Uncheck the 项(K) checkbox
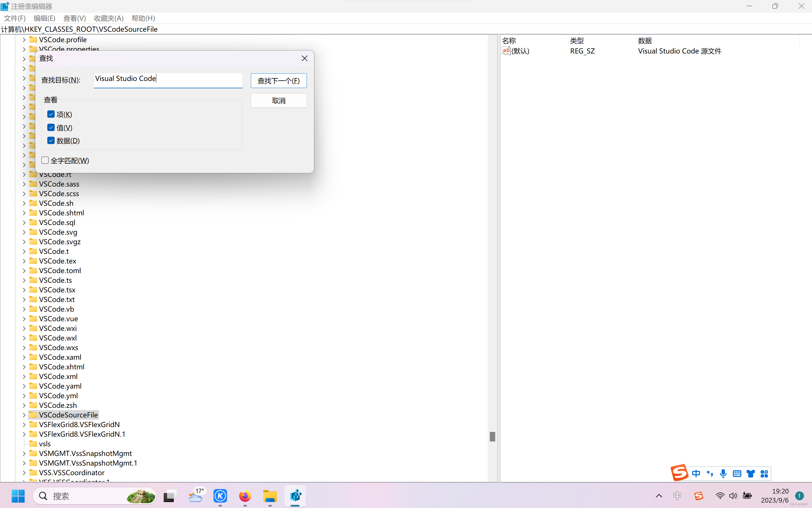Screen dimensions: 812x508 tap(51, 114)
